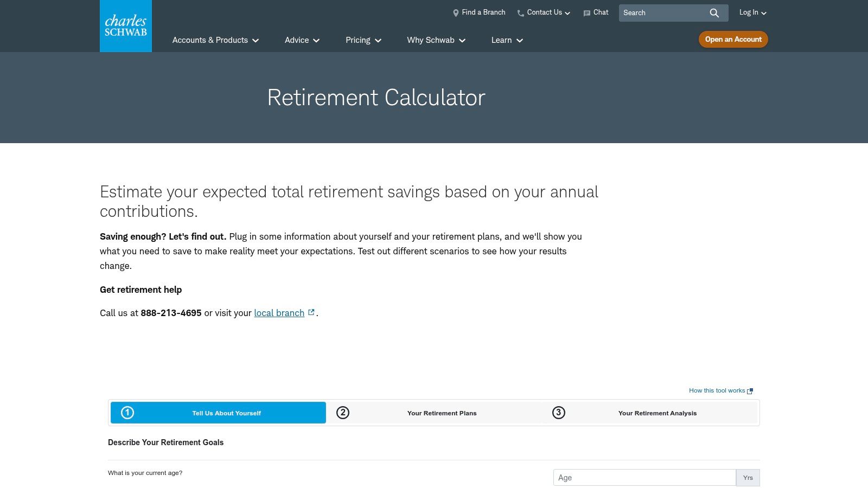This screenshot has height=488, width=868.
Task: Select the circled step 3 indicator
Action: tap(558, 413)
